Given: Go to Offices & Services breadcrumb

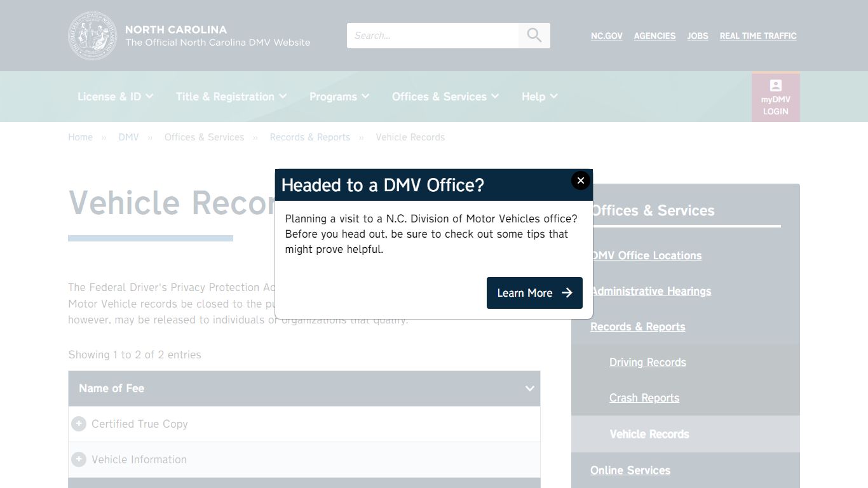Looking at the screenshot, I should point(204,137).
